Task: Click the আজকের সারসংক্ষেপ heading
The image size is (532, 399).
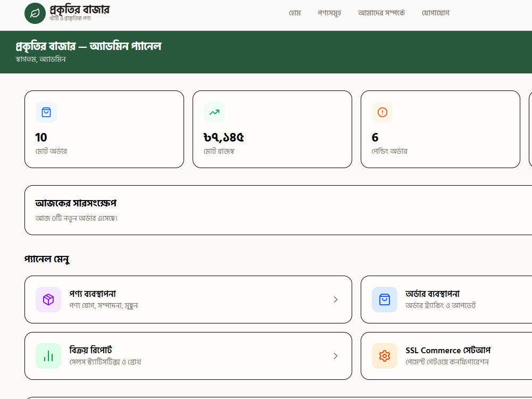Action: point(76,203)
